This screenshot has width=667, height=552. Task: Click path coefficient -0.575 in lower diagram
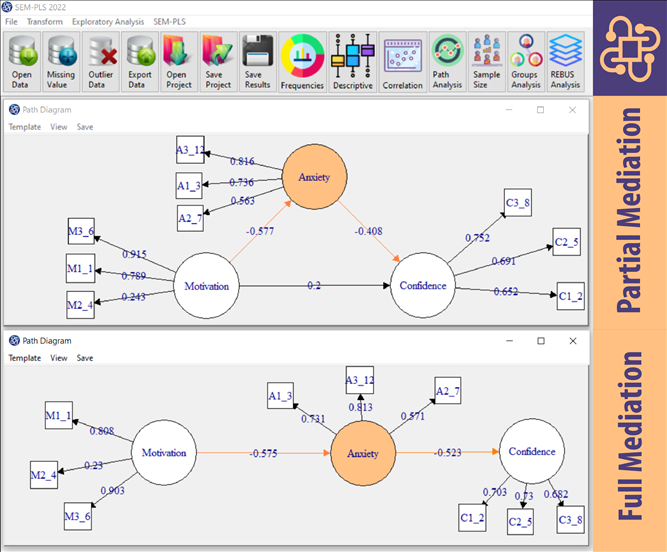pyautogui.click(x=263, y=453)
